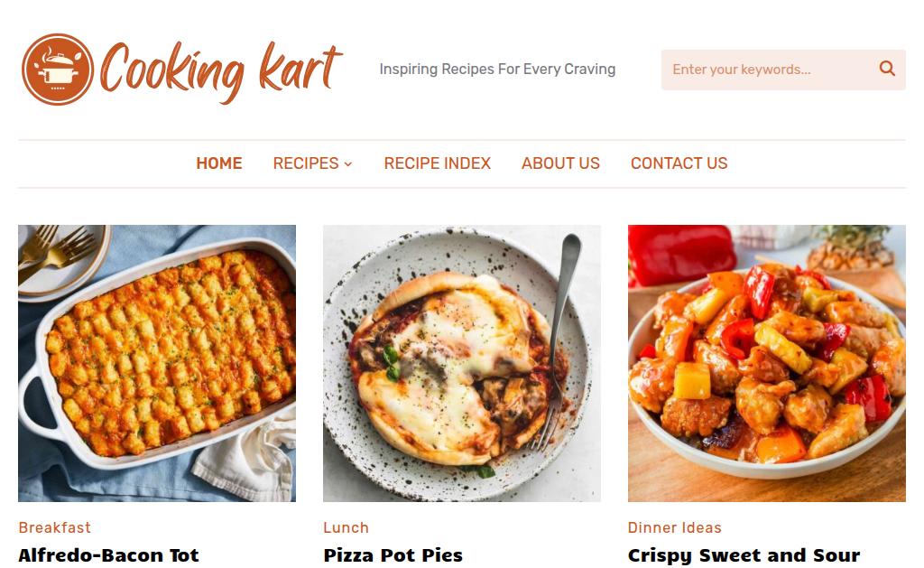
Task: Expand the Recipes menu chevron
Action: point(348,164)
